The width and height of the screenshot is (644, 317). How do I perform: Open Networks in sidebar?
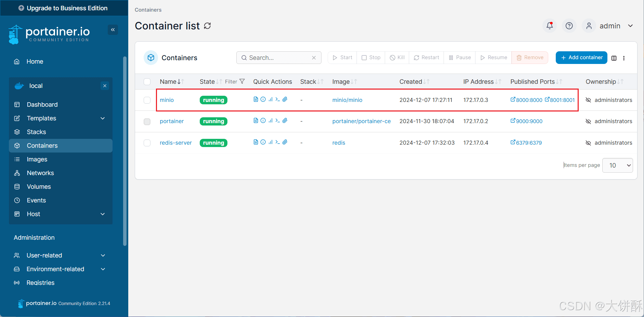tap(40, 173)
